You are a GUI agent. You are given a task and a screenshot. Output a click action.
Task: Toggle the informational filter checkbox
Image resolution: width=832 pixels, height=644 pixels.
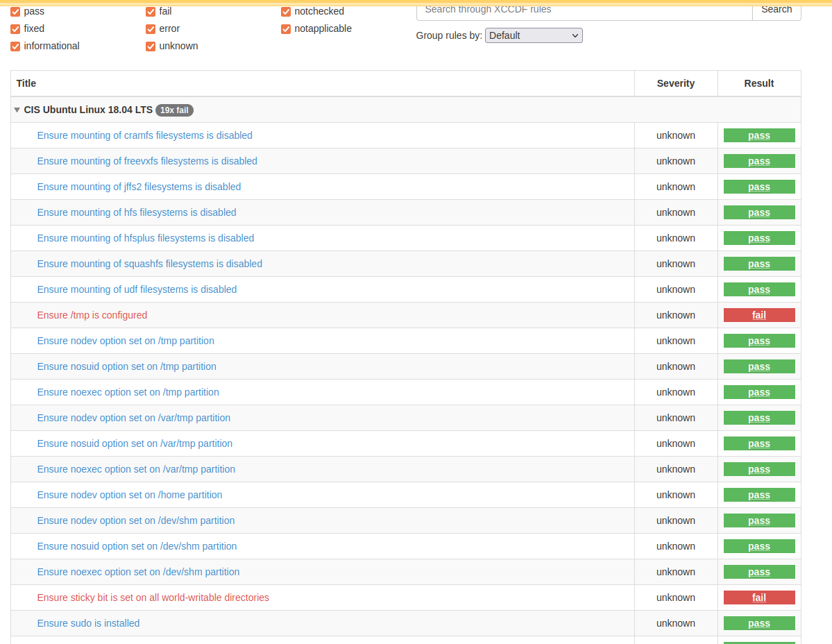coord(15,46)
